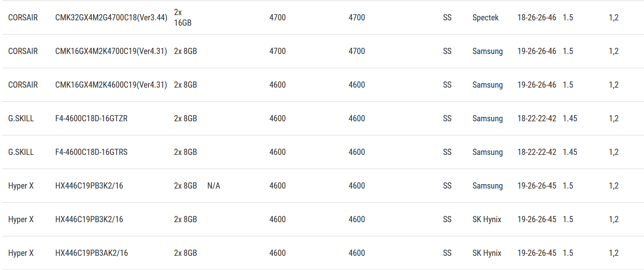Click Samsung chip brand in the Hyper X row
644x270 pixels.
[x=488, y=186]
